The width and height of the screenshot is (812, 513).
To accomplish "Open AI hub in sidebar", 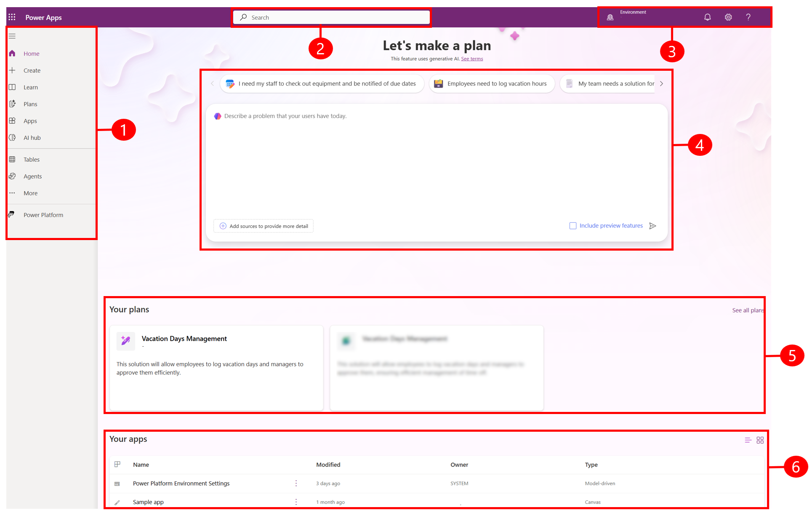I will 32,138.
